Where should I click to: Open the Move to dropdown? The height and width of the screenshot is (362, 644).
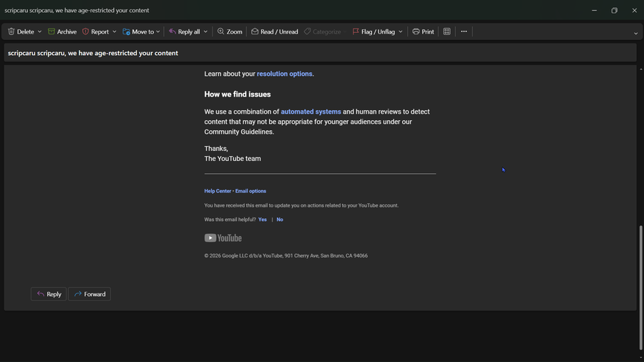coord(141,31)
